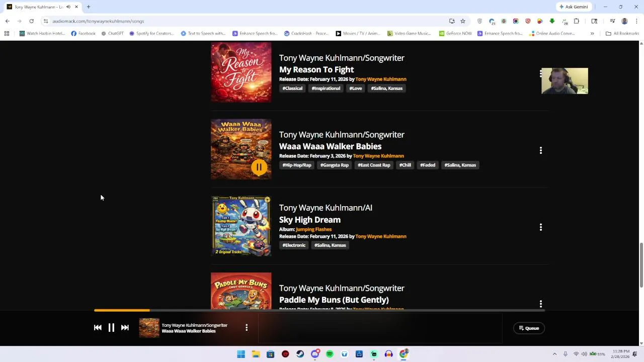Open the Spotify for Creators bookmark
Viewport: 644px width, 362px height.
point(151,34)
